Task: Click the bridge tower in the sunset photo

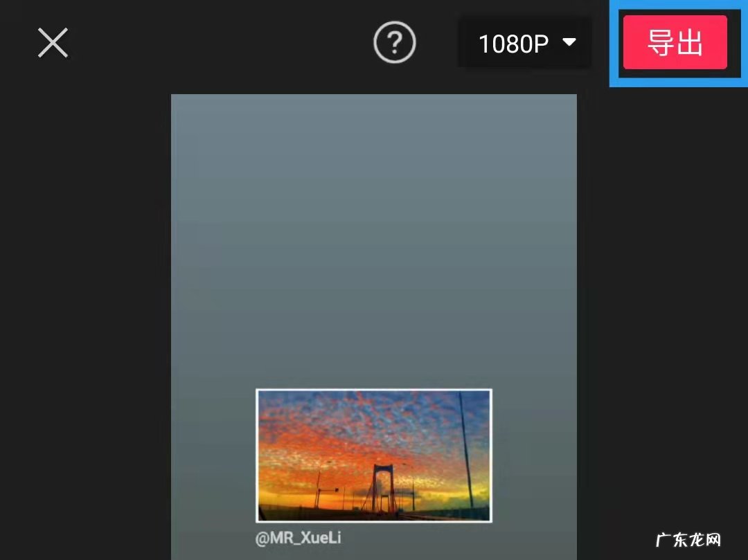Action: [383, 489]
